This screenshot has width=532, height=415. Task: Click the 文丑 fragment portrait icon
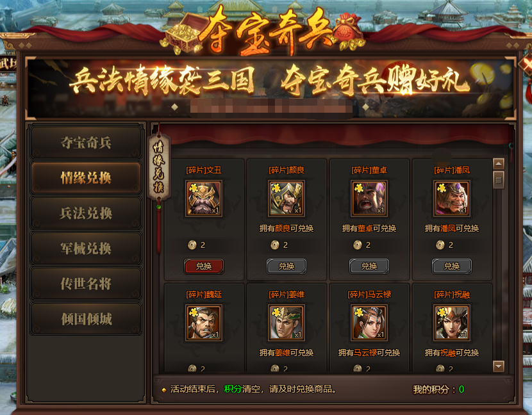(204, 199)
